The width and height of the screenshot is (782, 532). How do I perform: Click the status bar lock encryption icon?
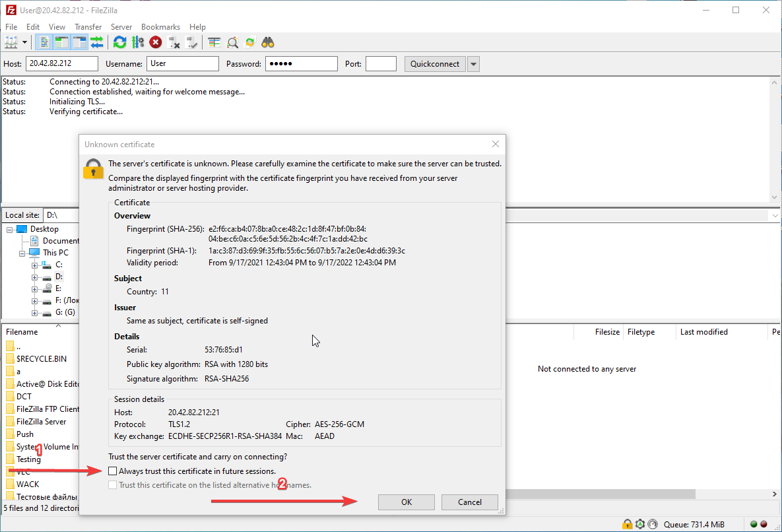pyautogui.click(x=627, y=524)
